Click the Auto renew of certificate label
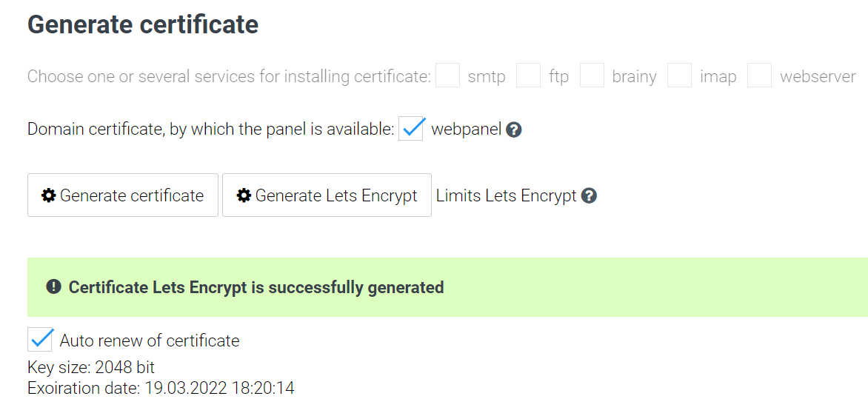 [x=150, y=341]
